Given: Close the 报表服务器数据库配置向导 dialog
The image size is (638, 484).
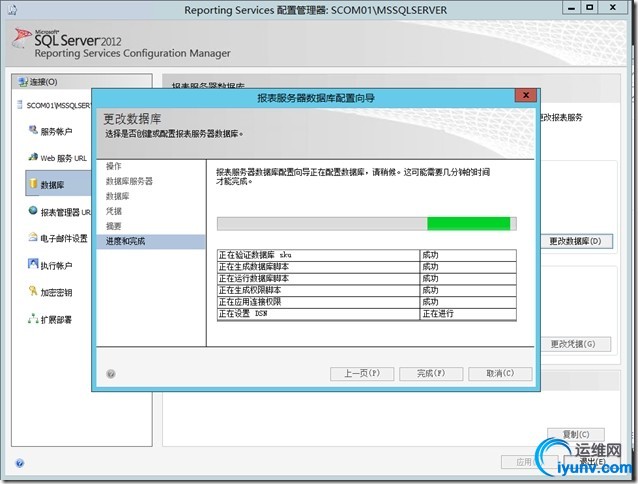Looking at the screenshot, I should click(x=526, y=95).
